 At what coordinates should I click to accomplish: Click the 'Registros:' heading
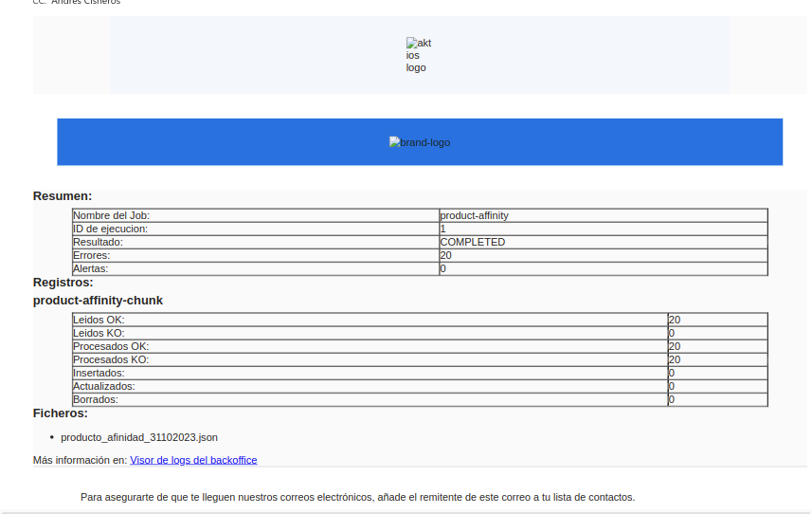63,283
